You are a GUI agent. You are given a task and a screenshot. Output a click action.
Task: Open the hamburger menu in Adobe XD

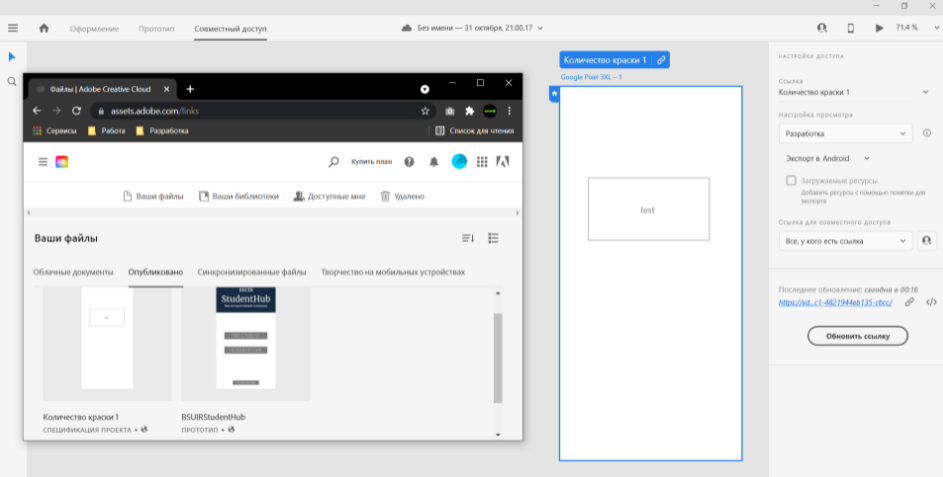(13, 28)
